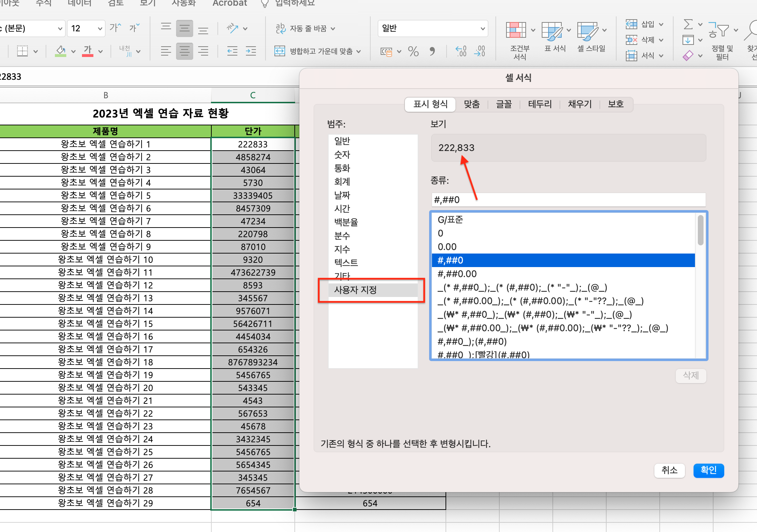
Task: Open font size 12 dropdown
Action: point(100,28)
